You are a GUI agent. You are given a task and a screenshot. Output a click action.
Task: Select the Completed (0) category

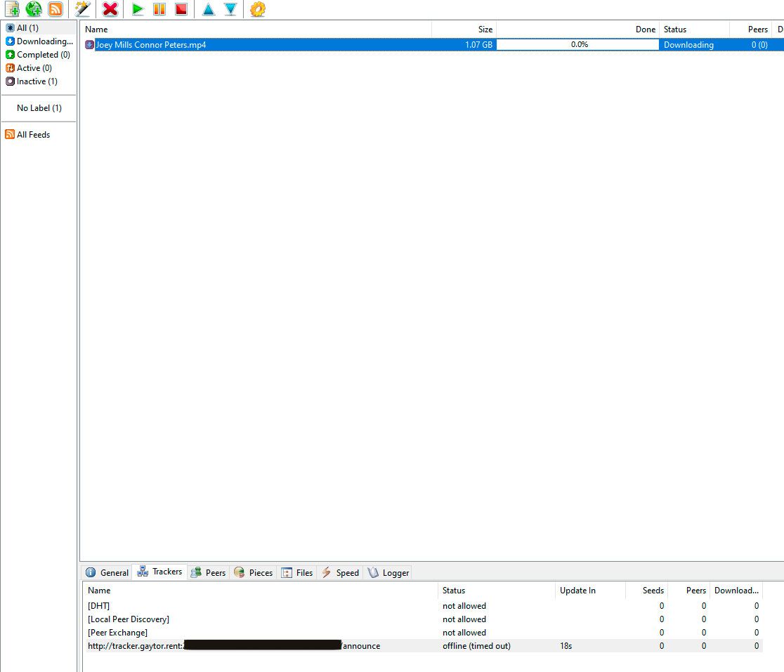pos(39,55)
